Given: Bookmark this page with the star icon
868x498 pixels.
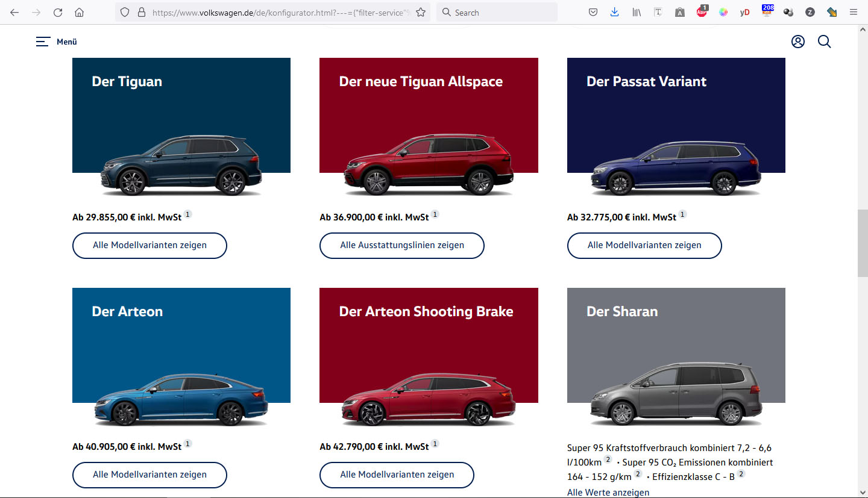Looking at the screenshot, I should 421,12.
